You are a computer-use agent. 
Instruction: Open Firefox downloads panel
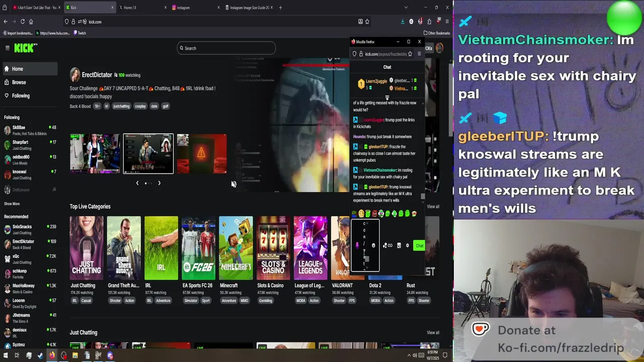click(403, 22)
